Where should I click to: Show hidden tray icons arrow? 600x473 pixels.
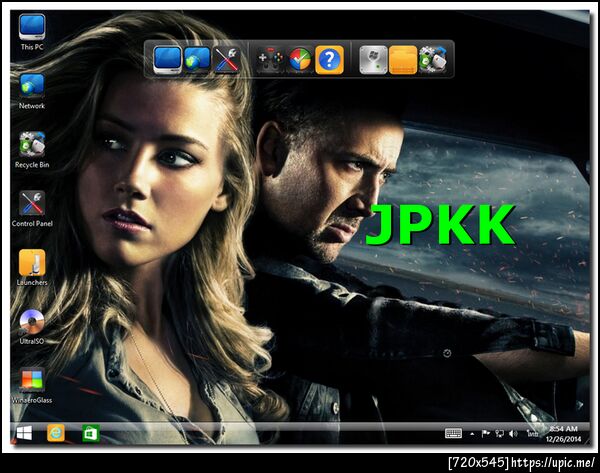[472, 434]
